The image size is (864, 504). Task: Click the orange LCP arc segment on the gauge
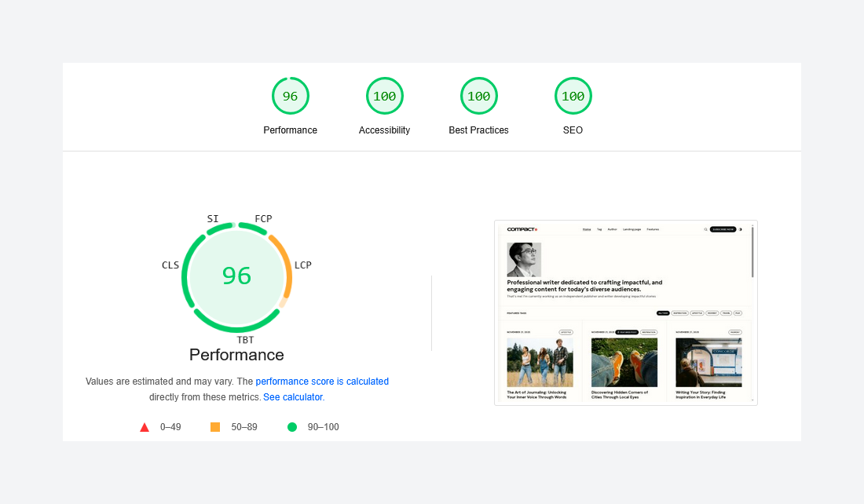coord(287,267)
